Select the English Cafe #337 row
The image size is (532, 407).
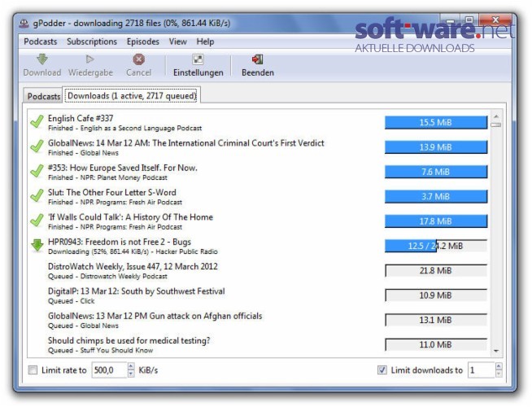click(x=258, y=122)
